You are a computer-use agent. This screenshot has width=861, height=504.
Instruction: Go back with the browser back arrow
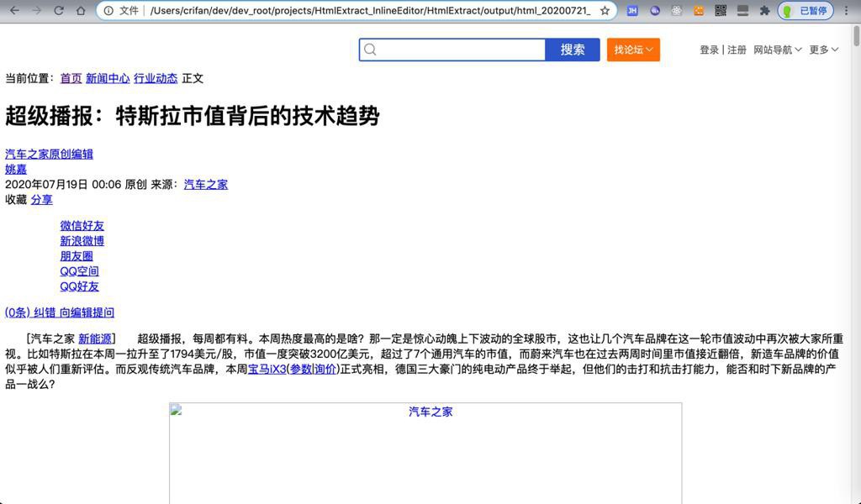[x=15, y=10]
